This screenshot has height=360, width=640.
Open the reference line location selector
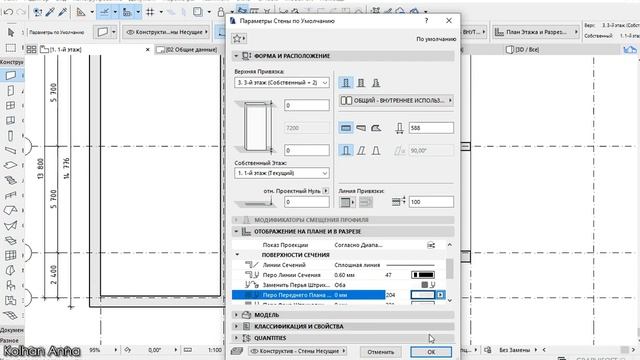(347, 202)
